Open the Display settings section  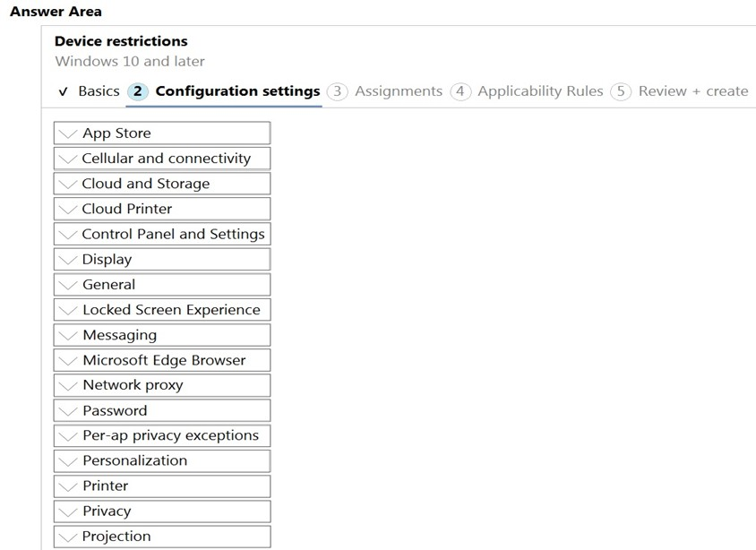[162, 260]
